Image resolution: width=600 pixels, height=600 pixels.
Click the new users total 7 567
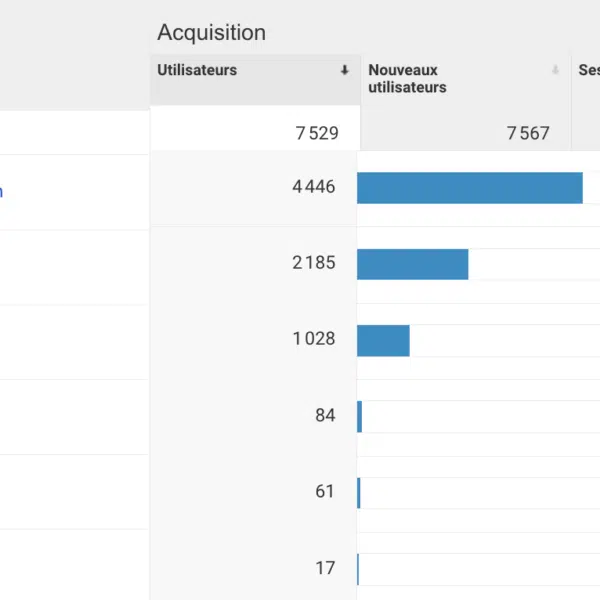click(527, 133)
